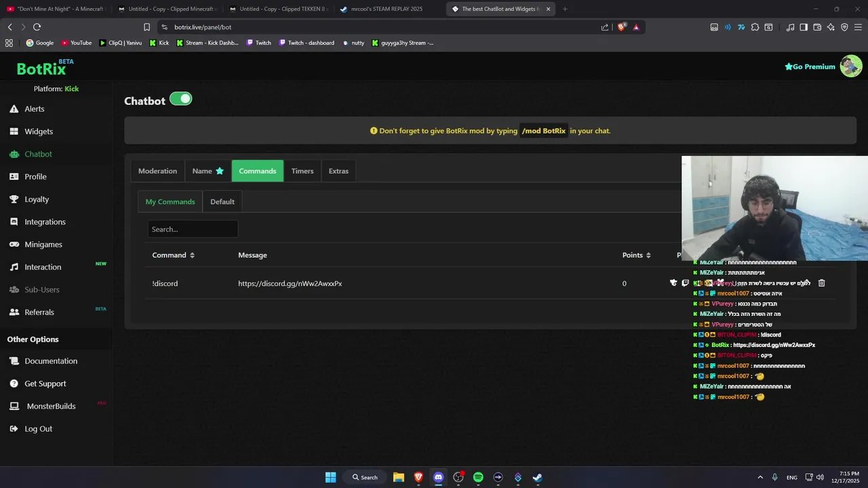This screenshot has height=488, width=868.
Task: Click the Brave VPN shield icon
Action: 844,27
